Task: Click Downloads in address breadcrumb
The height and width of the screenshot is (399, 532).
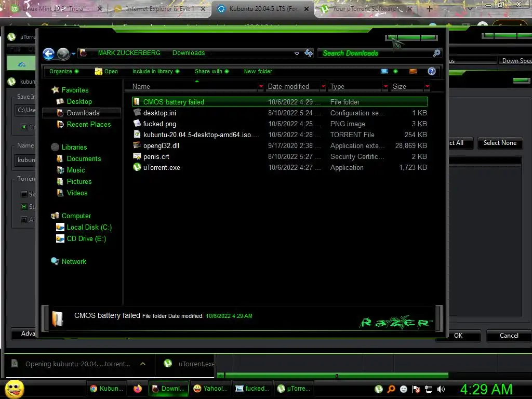Action: coord(188,53)
